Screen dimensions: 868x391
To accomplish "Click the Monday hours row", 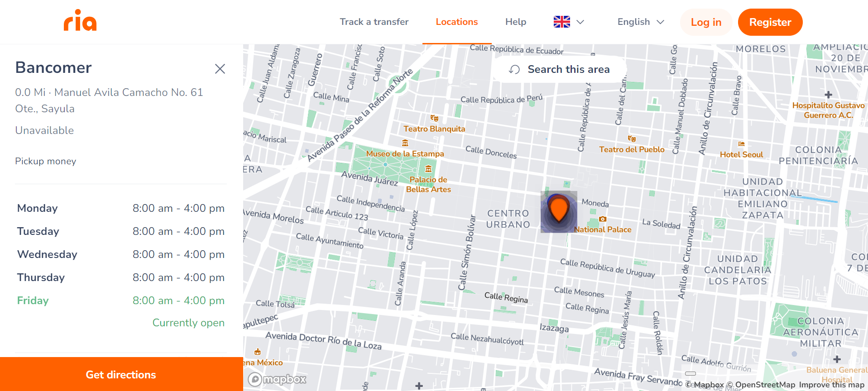I will (x=121, y=208).
